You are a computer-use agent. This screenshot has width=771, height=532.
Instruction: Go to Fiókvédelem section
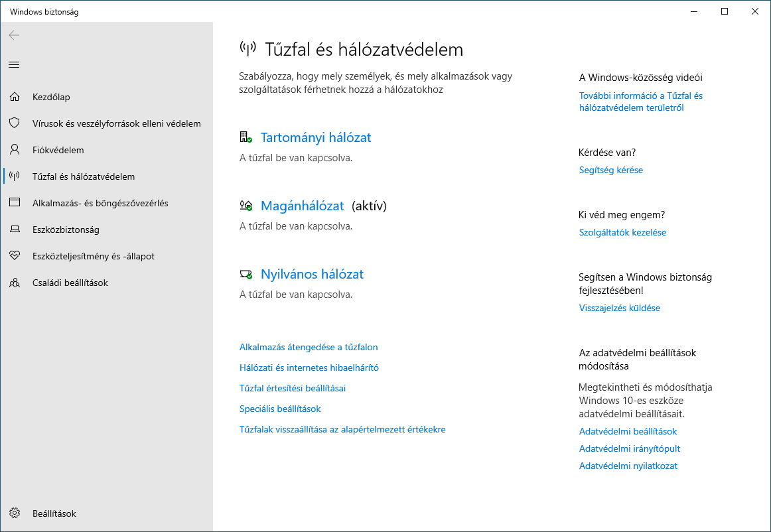[x=58, y=150]
